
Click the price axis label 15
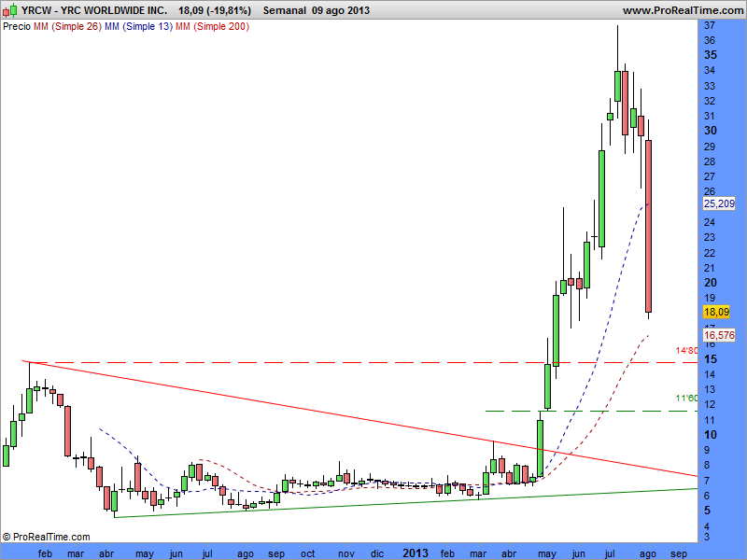[711, 359]
